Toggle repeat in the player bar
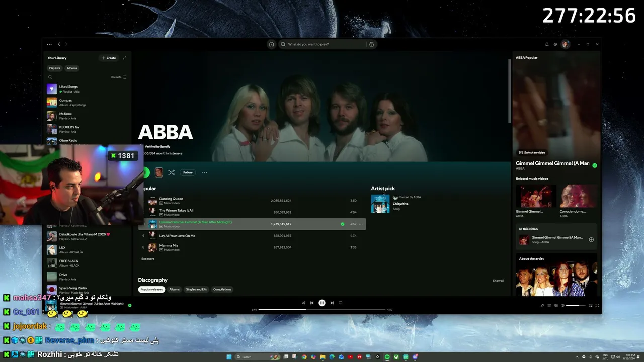The width and height of the screenshot is (644, 362). 341,303
